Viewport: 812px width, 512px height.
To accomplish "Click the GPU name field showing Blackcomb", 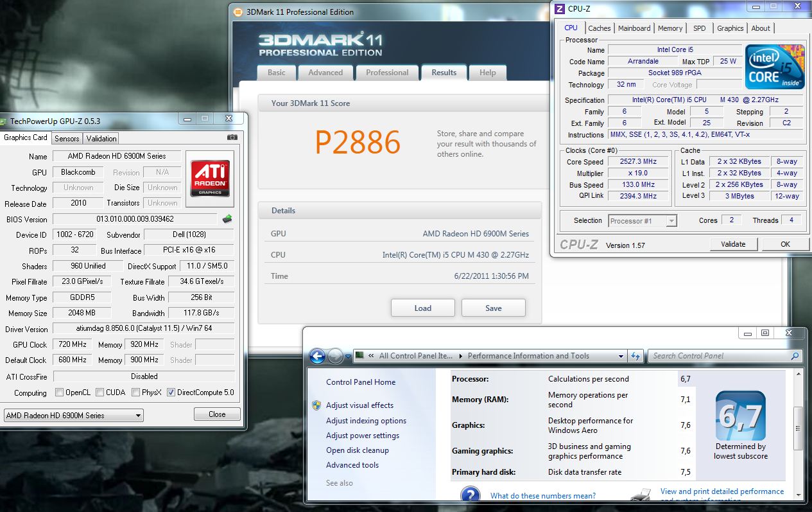I will pos(78,172).
